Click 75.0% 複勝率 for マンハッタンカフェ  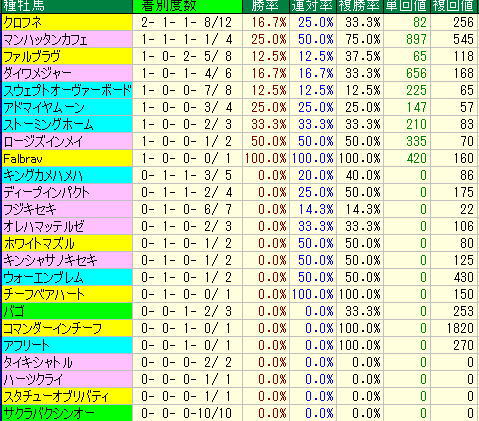coord(363,39)
